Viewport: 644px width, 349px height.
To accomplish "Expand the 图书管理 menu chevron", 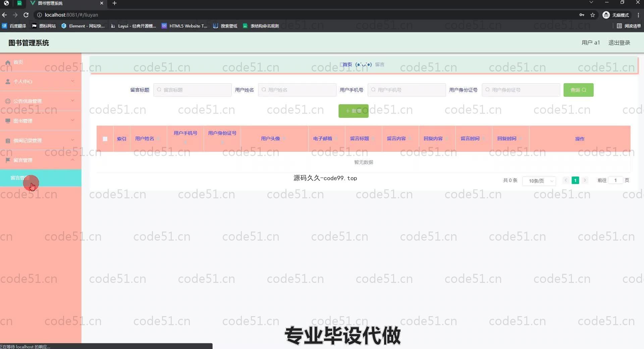I will 73,120.
